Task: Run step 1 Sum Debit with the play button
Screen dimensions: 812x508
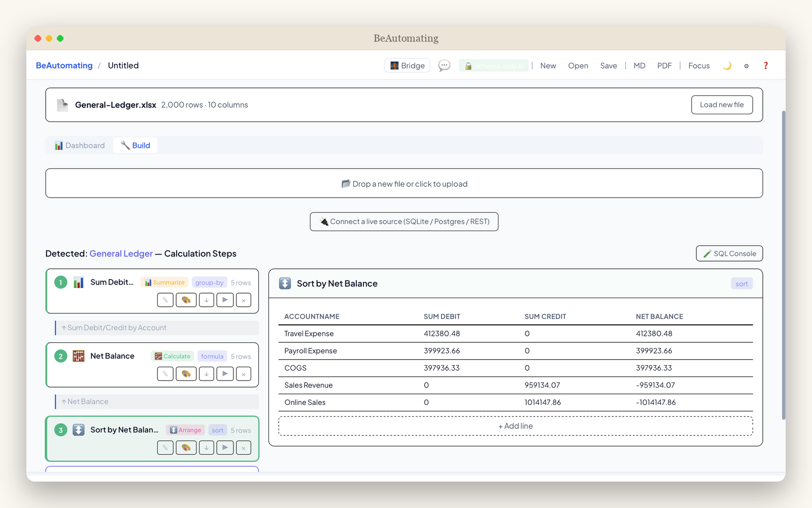Action: 225,300
